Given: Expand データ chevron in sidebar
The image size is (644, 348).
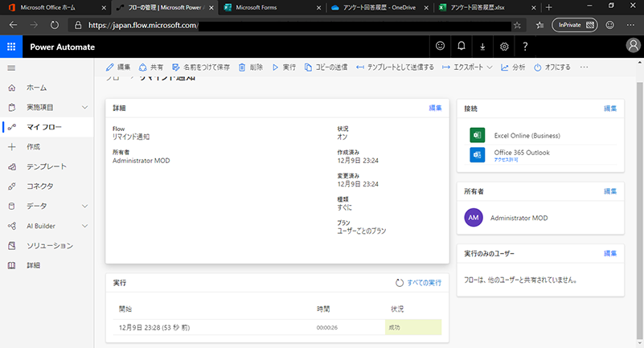Looking at the screenshot, I should click(x=84, y=206).
